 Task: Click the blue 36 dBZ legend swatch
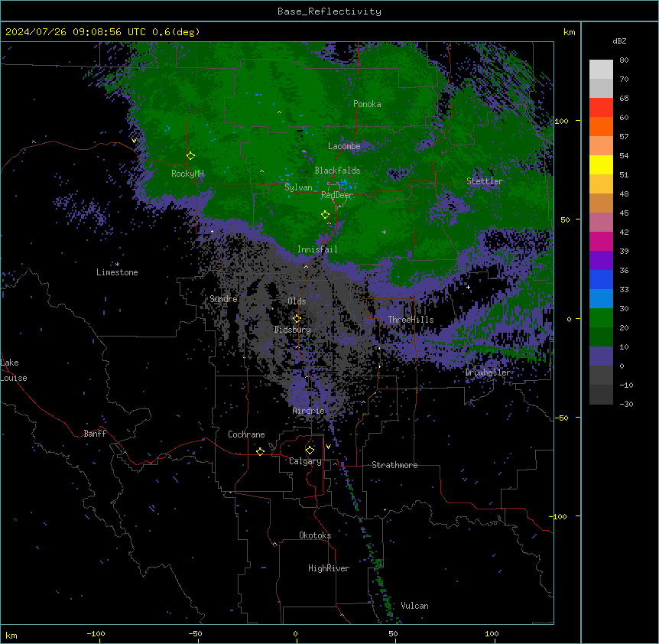coord(601,279)
